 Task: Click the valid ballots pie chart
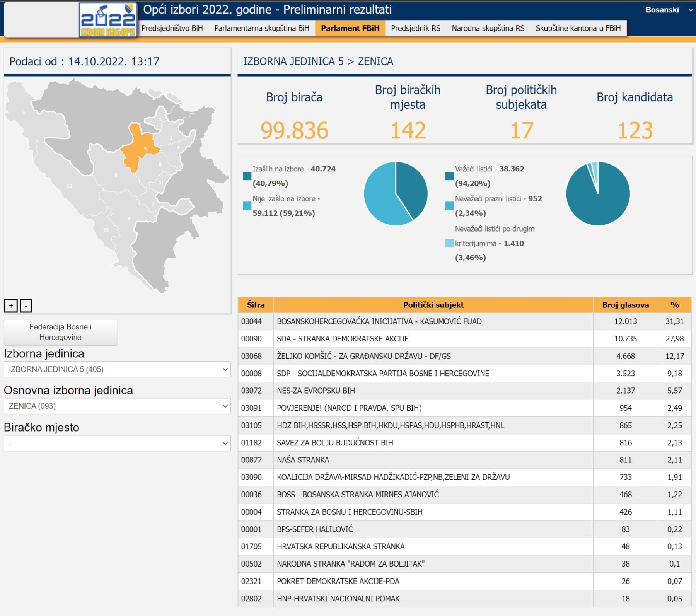[598, 193]
